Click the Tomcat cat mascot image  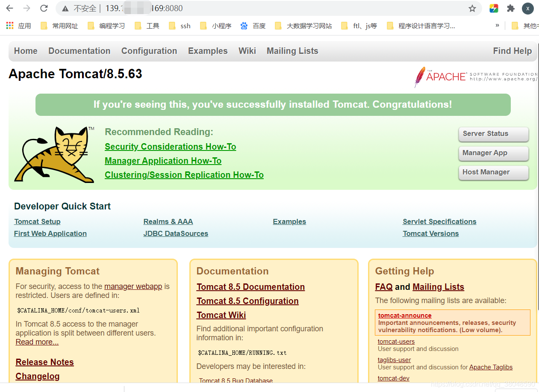tap(54, 155)
